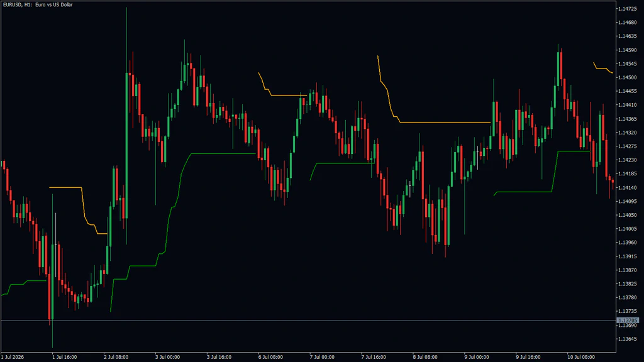Click price axis label 1.14050
This screenshot has width=644, height=362.
(x=628, y=215)
